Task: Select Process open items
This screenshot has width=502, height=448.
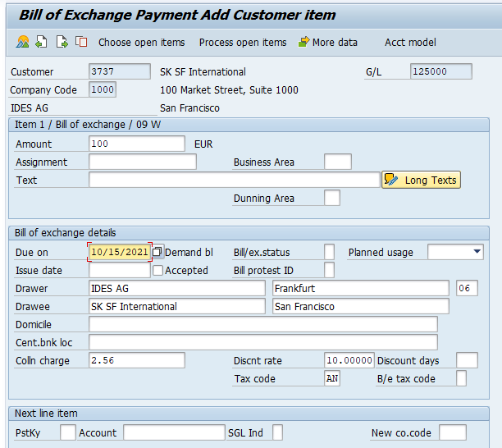Action: (x=243, y=42)
